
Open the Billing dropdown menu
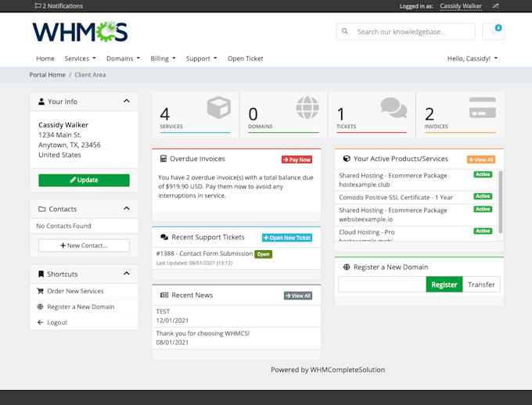[x=163, y=59]
